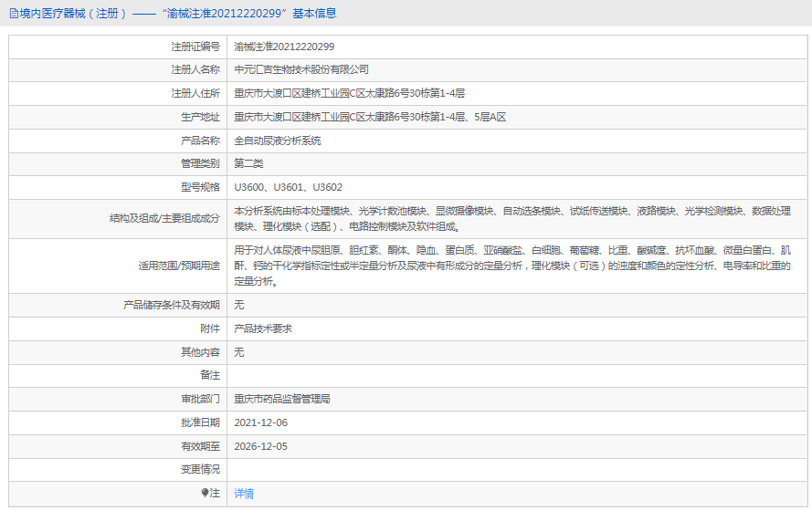
Task: Click the 适用范围/预期用途 description paragraph
Action: 512,266
